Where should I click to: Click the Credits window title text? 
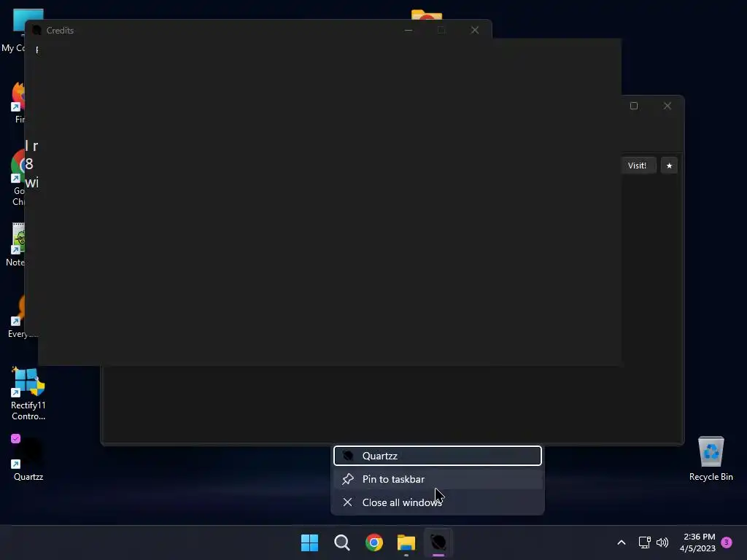[60, 31]
